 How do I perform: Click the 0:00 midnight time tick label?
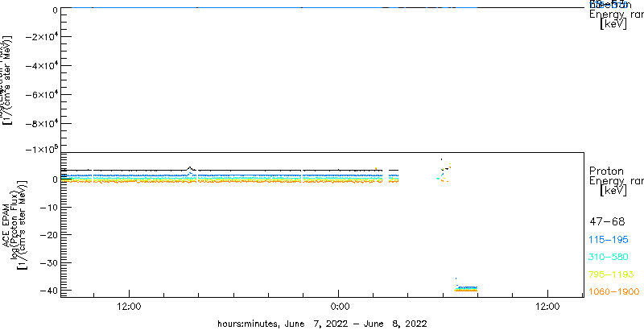[340, 307]
